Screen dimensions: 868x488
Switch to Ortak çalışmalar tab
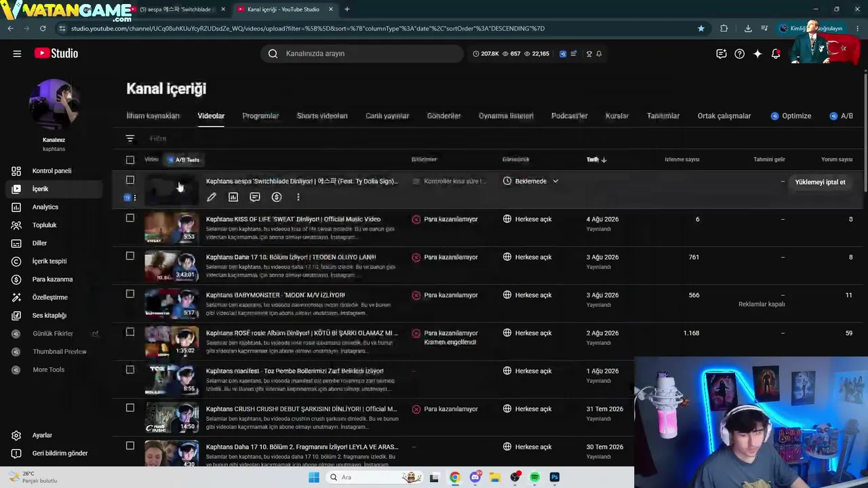tap(724, 116)
